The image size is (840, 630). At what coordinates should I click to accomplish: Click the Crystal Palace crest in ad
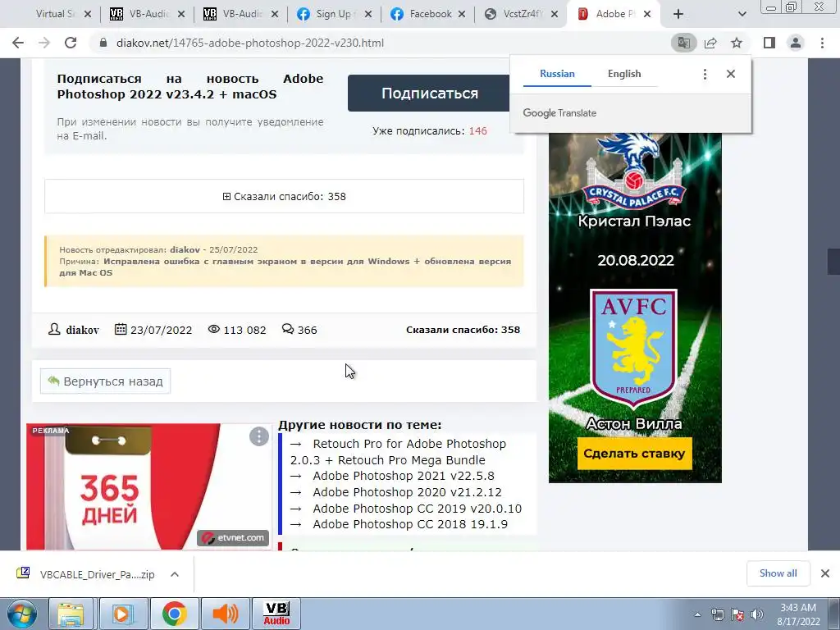coord(634,171)
